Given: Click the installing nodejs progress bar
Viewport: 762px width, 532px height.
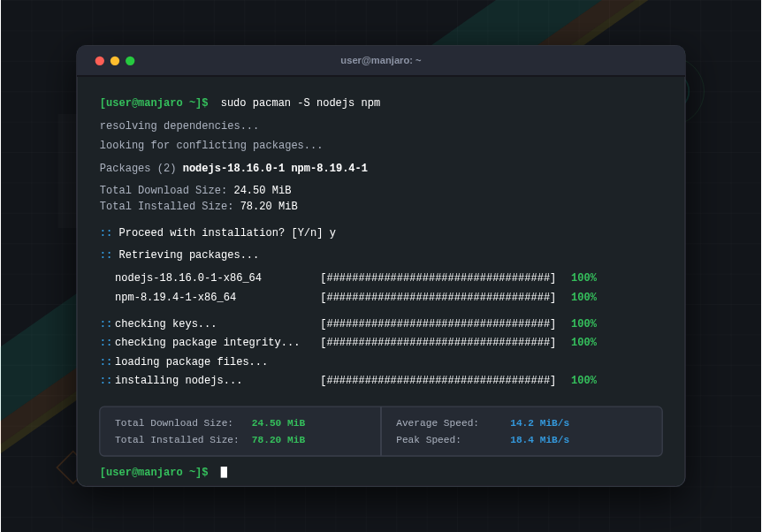Looking at the screenshot, I should click(438, 380).
